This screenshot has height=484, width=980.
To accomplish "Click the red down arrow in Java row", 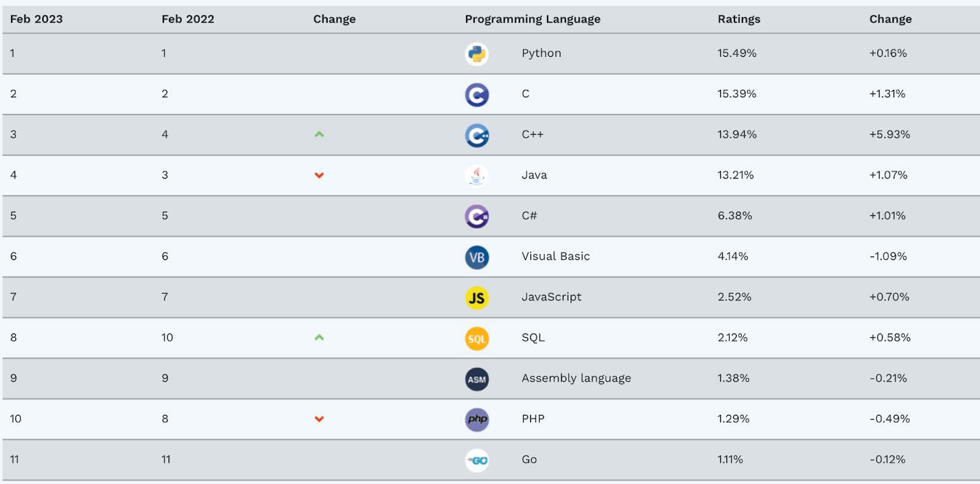I will [x=319, y=176].
